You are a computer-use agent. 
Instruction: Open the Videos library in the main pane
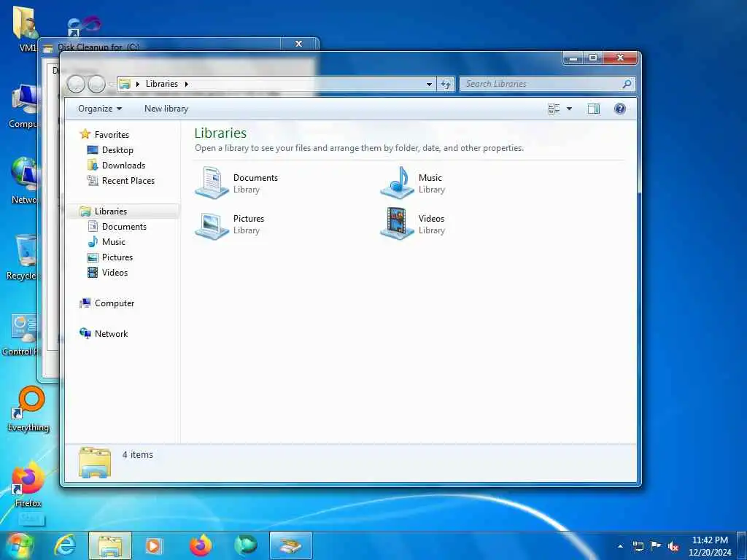click(x=413, y=225)
